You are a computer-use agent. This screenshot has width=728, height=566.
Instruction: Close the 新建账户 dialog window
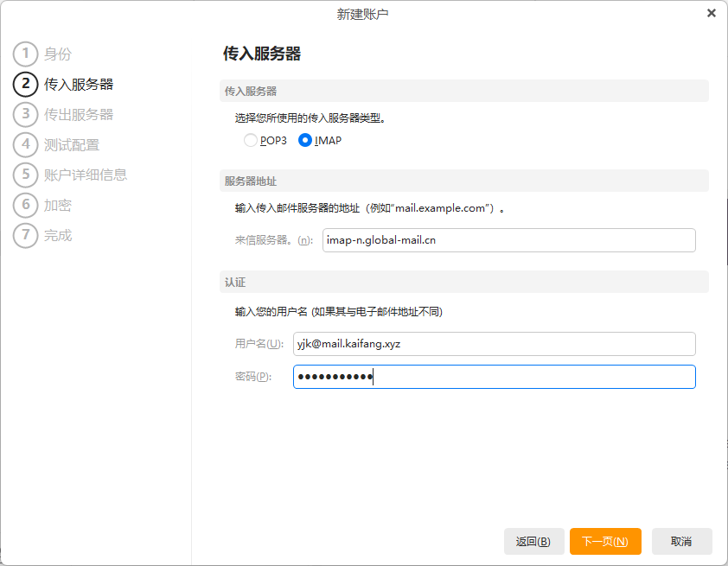click(x=712, y=14)
